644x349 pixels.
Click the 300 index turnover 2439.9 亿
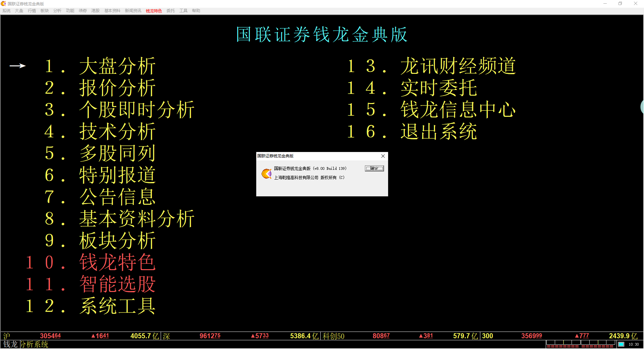point(623,336)
